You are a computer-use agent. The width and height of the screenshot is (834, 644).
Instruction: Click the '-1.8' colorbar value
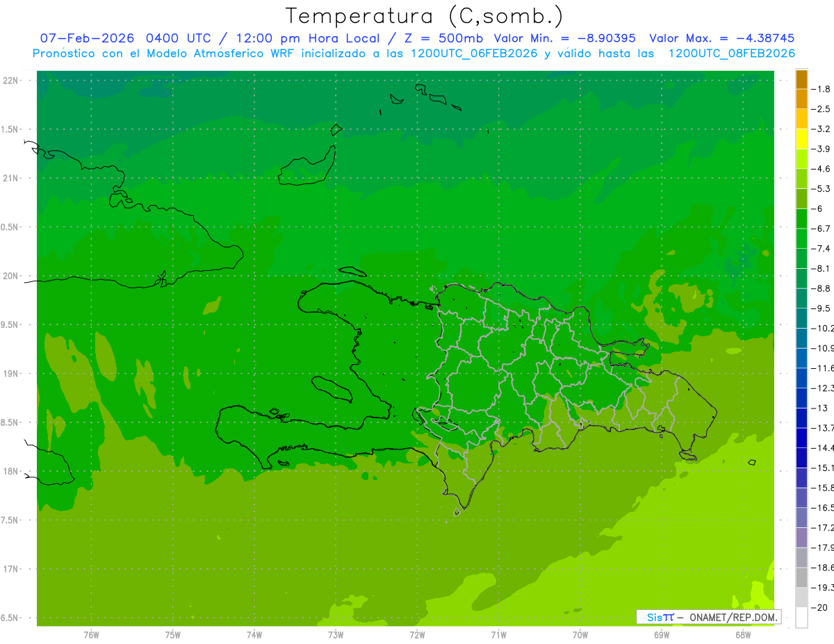coord(821,89)
